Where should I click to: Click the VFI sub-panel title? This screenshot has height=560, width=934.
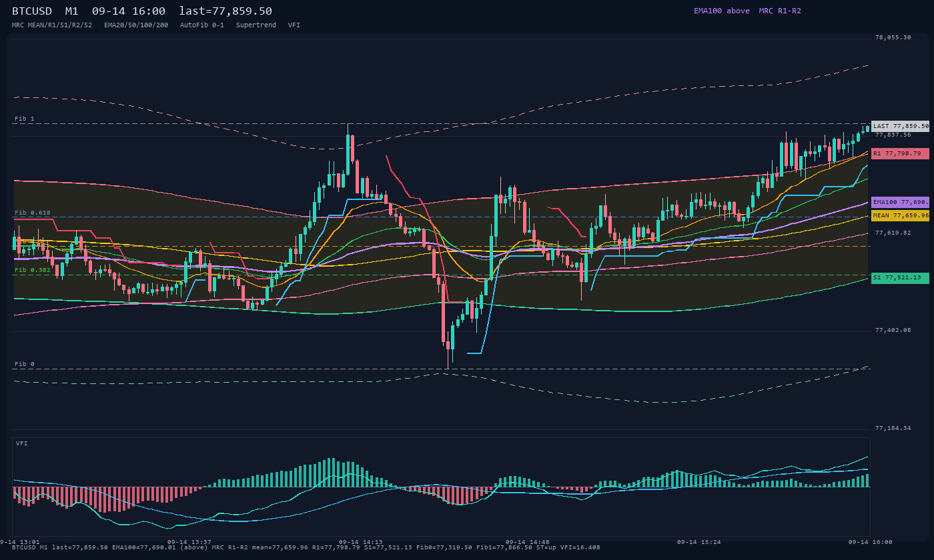[22, 443]
